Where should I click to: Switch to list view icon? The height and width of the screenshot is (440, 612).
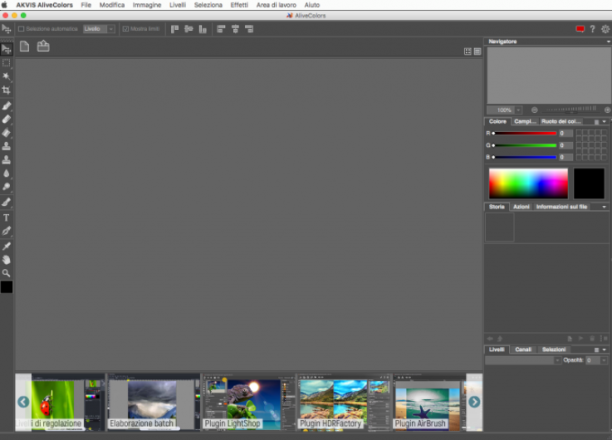477,52
